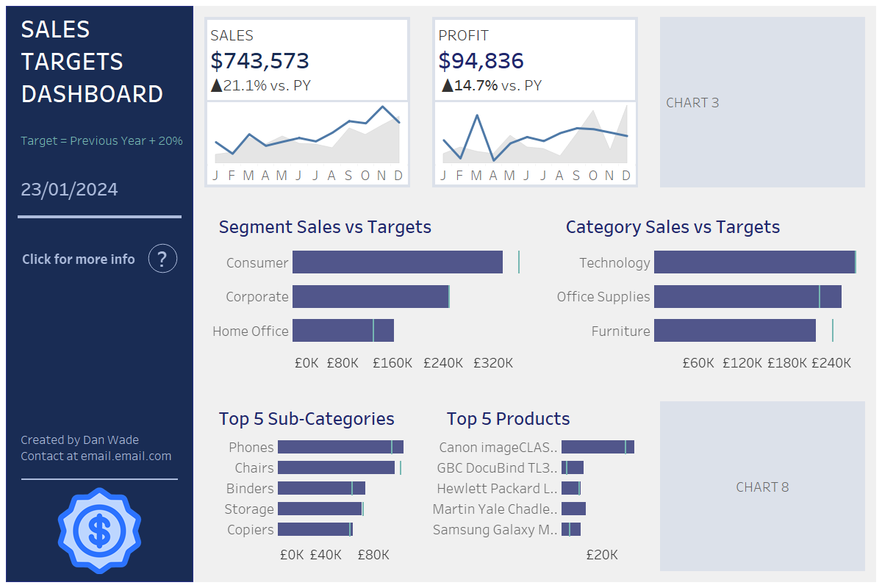Click the profit increase triangle indicator

click(x=446, y=86)
